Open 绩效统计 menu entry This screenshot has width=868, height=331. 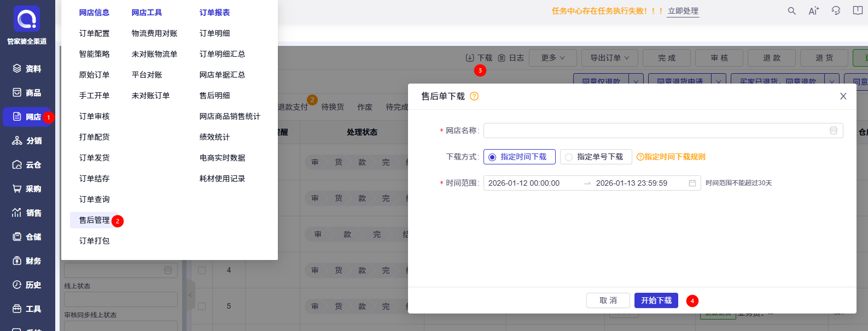pos(214,137)
